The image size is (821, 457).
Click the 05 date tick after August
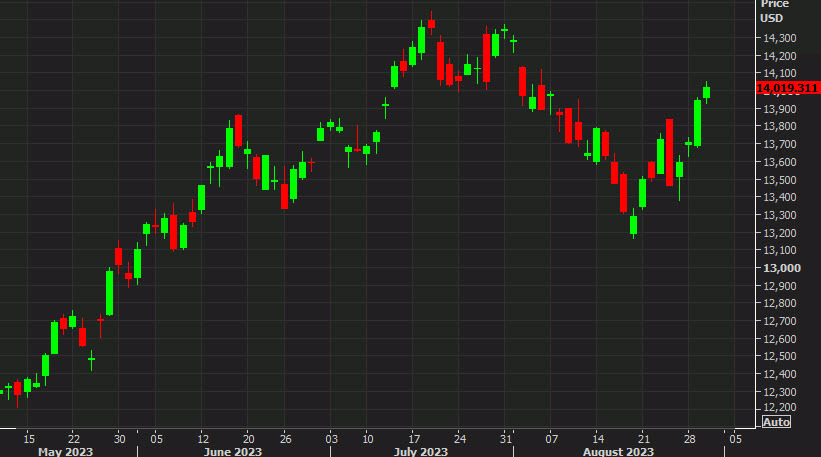pos(736,439)
